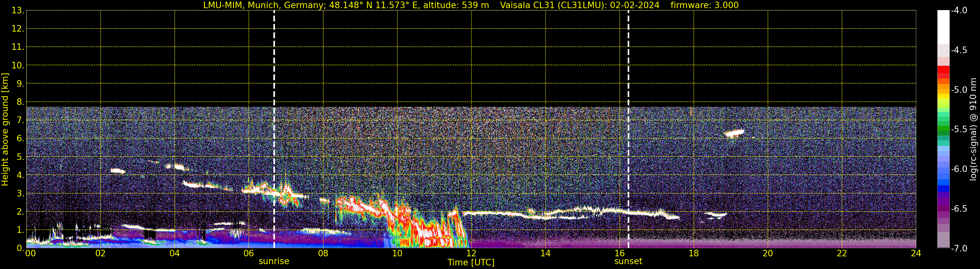The width and height of the screenshot is (980, 269).
Task: Click the white top section of colorbar
Action: pyautogui.click(x=943, y=27)
